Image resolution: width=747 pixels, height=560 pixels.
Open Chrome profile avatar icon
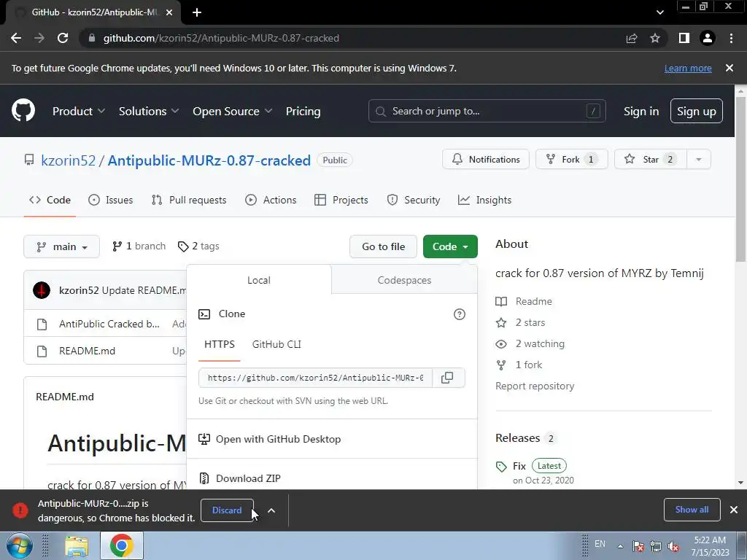708,38
